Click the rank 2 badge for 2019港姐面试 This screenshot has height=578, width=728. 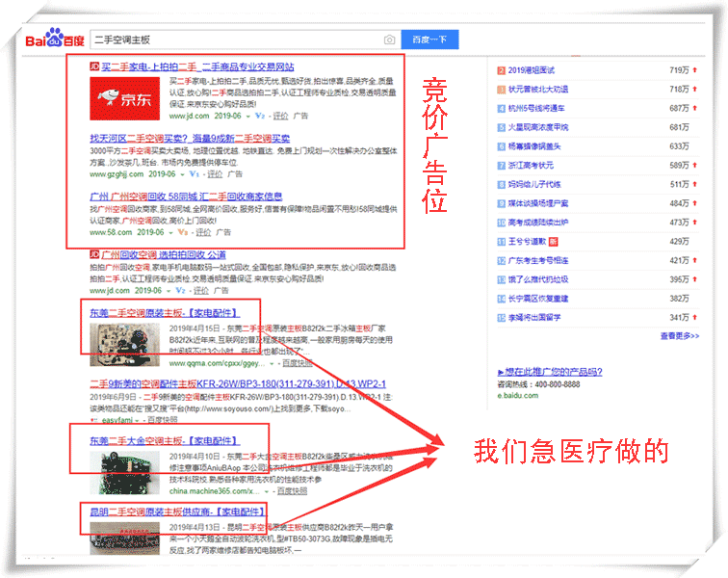[501, 70]
